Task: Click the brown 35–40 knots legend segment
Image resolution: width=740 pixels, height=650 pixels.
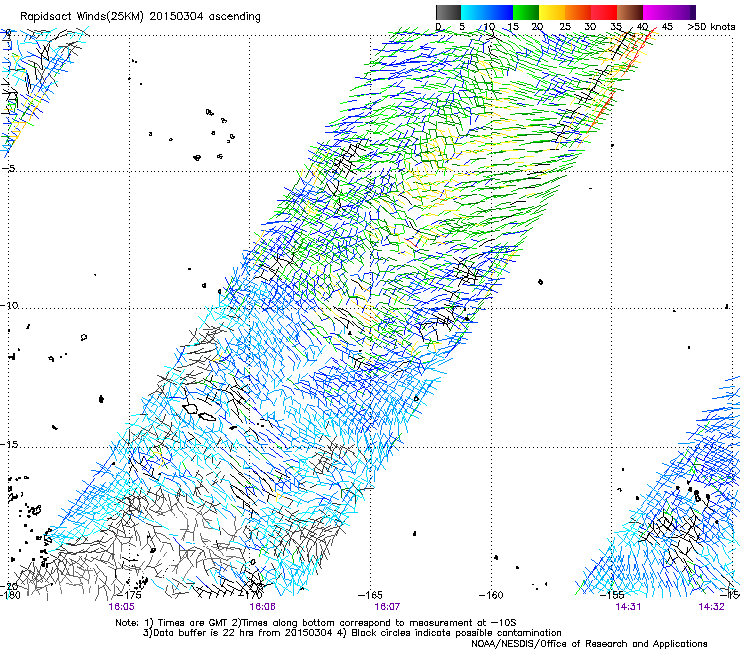Action: pos(630,12)
